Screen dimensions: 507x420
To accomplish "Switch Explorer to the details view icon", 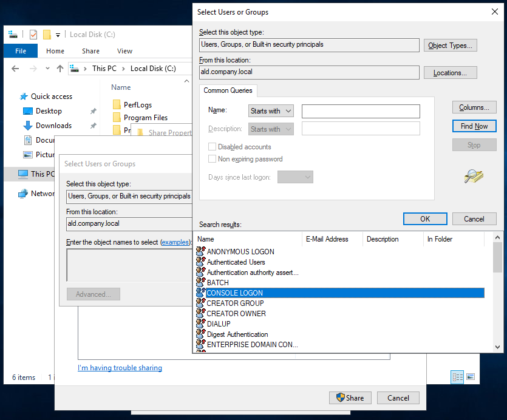I will 457,377.
